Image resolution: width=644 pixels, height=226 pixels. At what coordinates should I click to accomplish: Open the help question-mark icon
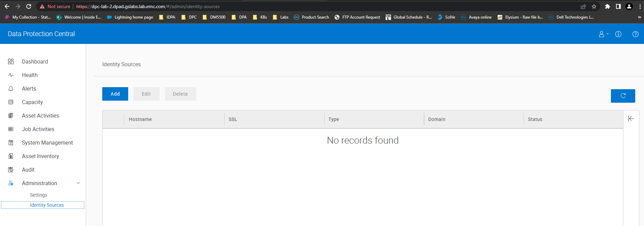[x=636, y=34]
